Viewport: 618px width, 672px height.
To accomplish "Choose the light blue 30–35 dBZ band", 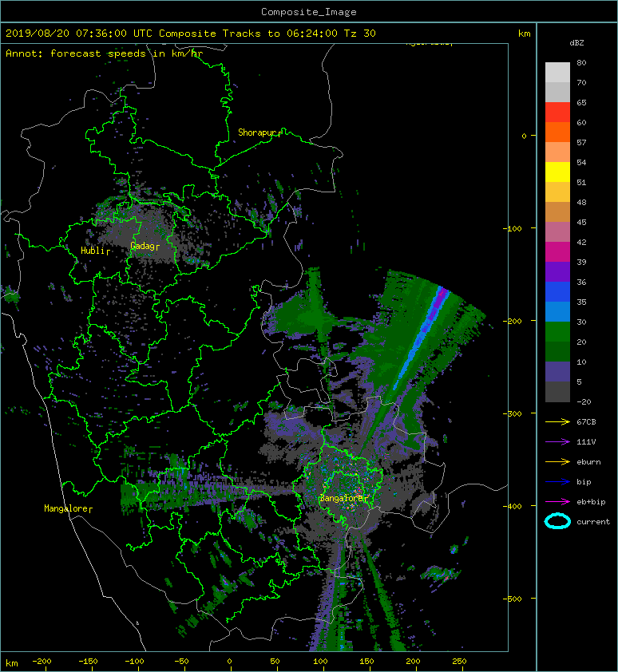I will [x=557, y=311].
